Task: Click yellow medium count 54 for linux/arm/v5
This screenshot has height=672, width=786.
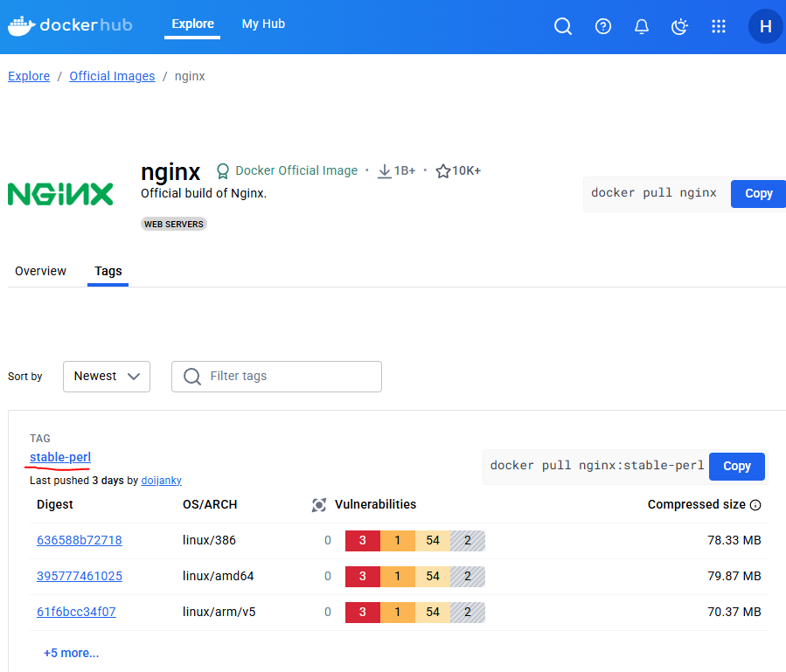Action: coord(433,612)
